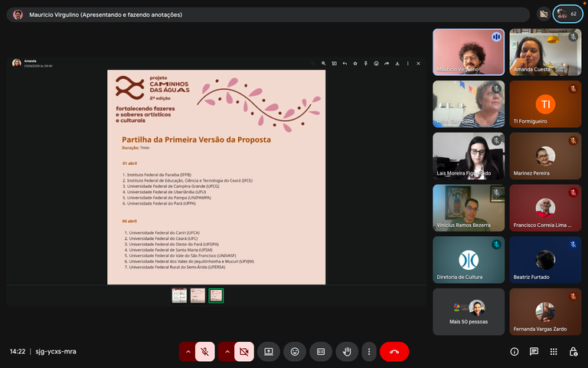Open participants list showing 62 people
This screenshot has height=368, width=588.
coord(567,14)
